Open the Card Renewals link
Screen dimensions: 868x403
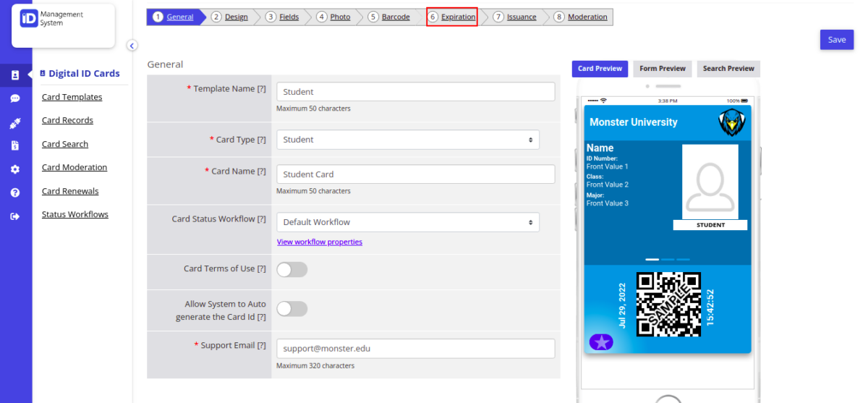click(x=70, y=191)
